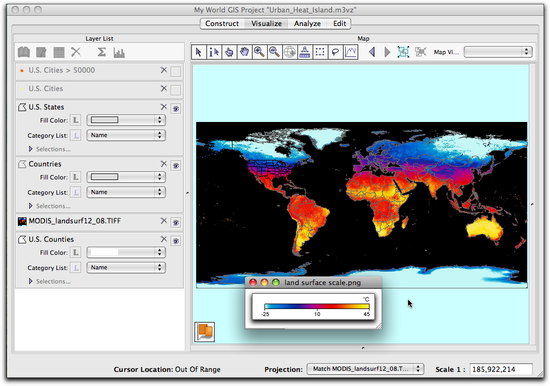Toggle visibility of U.S. States layer
550x386 pixels.
pos(176,108)
